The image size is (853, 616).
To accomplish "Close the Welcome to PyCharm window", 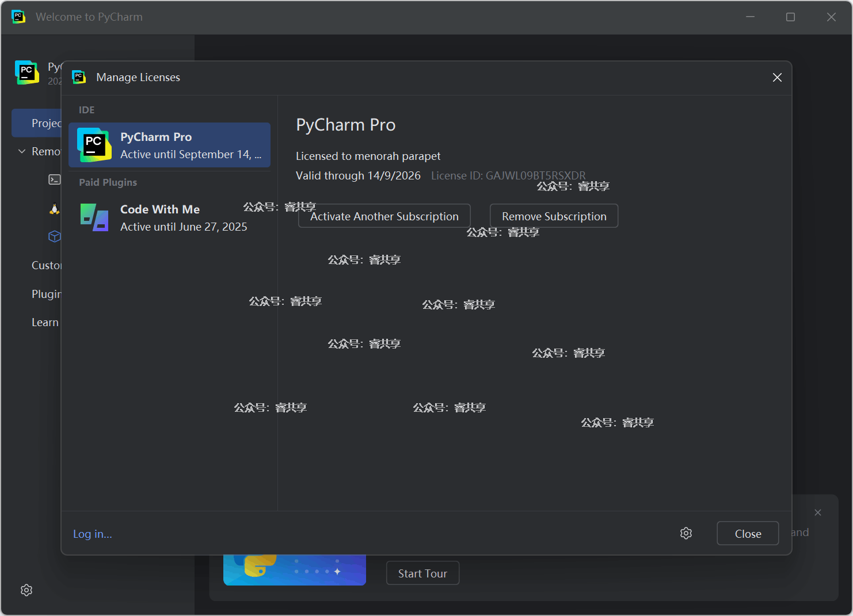I will (x=831, y=17).
